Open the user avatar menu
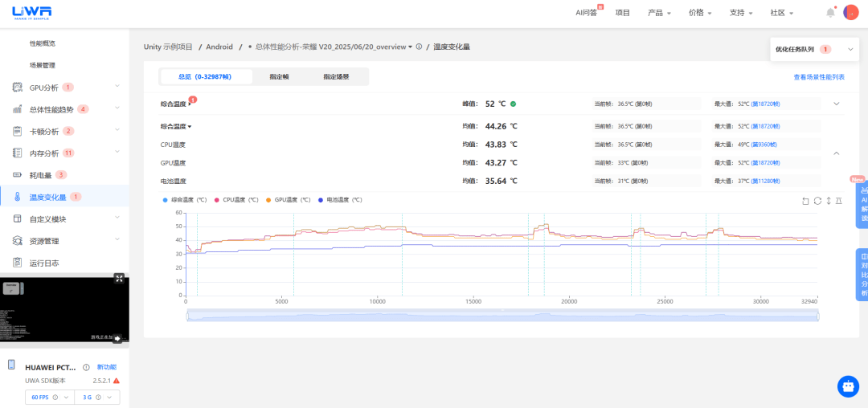This screenshot has width=868, height=408. click(850, 12)
